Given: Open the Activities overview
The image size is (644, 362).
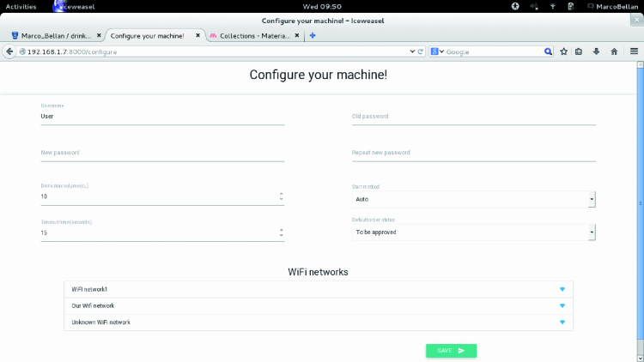Looking at the screenshot, I should pos(21,6).
